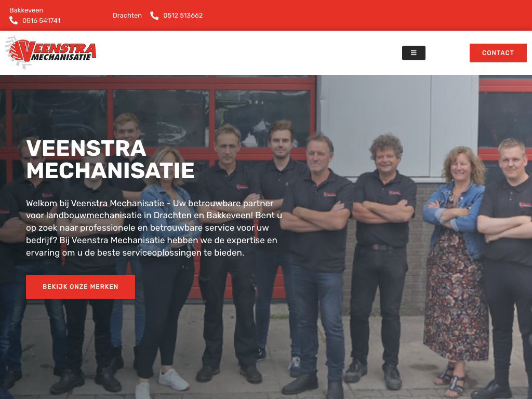The height and width of the screenshot is (399, 532).
Task: Click the phone icon next to Drachten
Action: (x=154, y=16)
